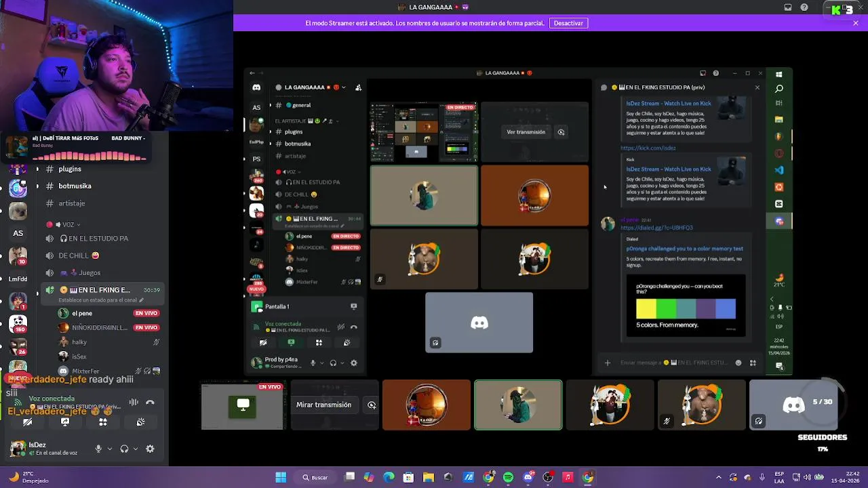Open Discord home icon in streamed window
868x488 pixels.
(x=256, y=87)
